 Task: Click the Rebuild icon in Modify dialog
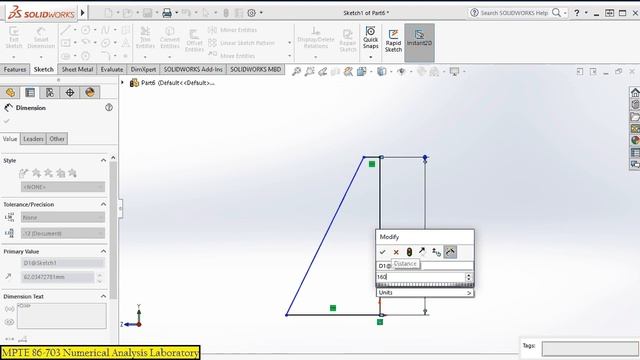[x=409, y=252]
